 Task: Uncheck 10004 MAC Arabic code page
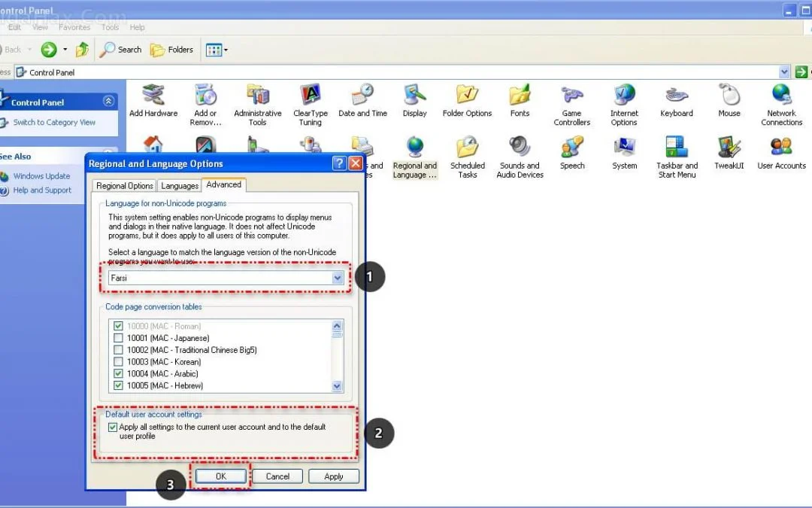coord(118,373)
